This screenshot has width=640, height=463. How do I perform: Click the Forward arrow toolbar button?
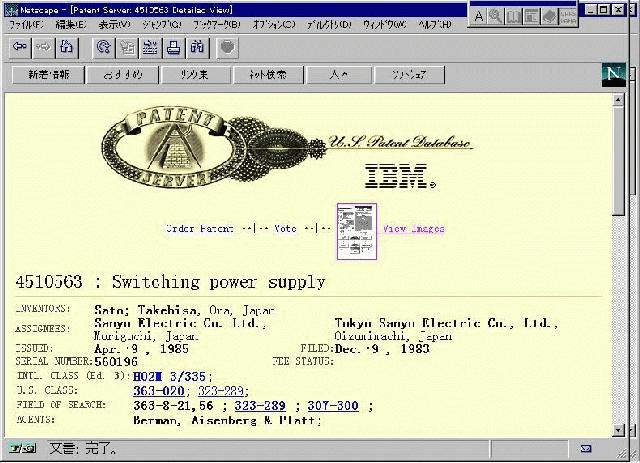tap(43, 46)
